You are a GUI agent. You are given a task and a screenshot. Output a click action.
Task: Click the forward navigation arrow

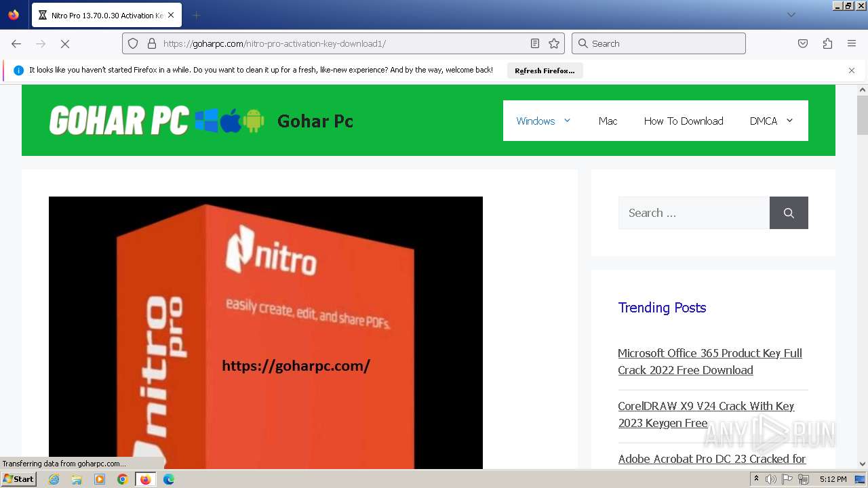click(x=41, y=43)
